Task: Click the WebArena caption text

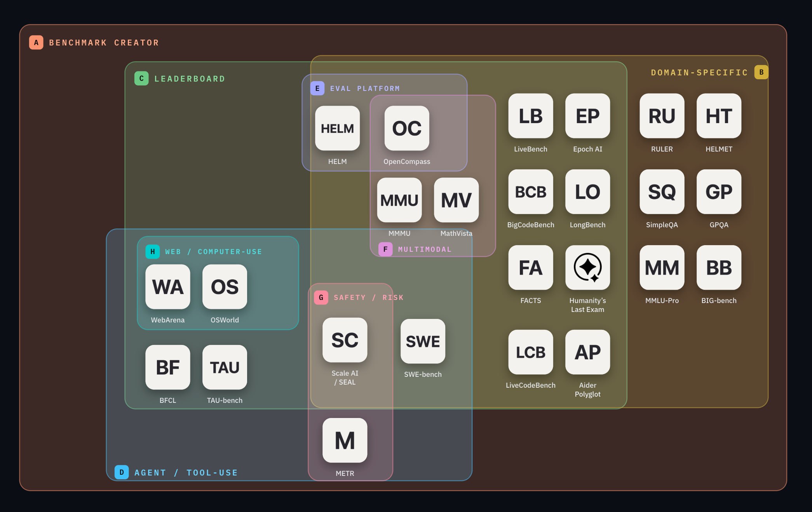Action: pyautogui.click(x=168, y=320)
